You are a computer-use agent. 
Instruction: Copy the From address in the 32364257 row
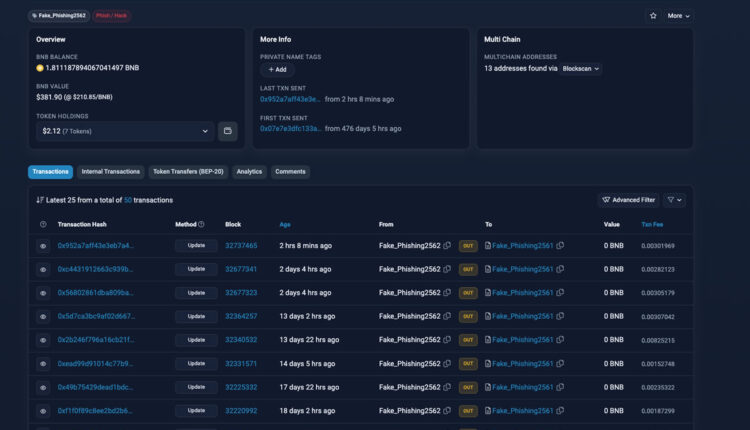(447, 316)
